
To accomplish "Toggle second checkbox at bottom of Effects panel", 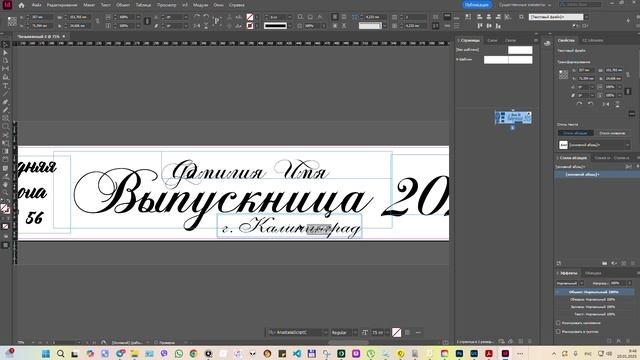I will (x=558, y=331).
